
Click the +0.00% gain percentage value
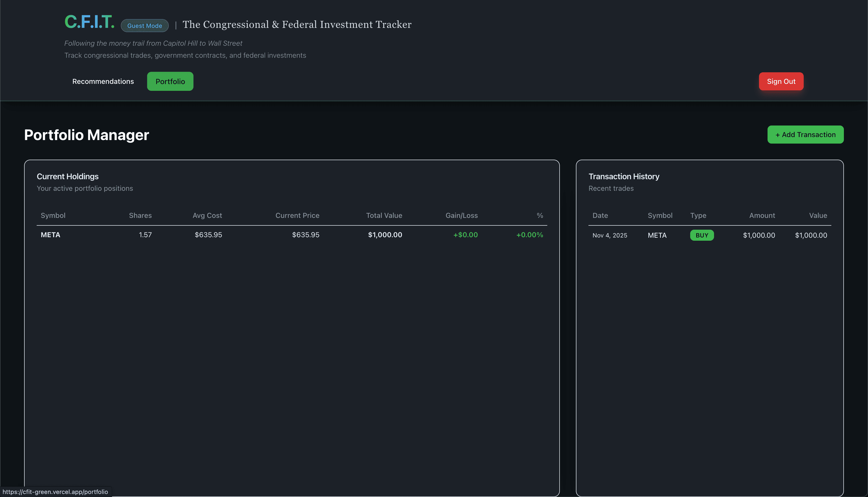point(529,235)
